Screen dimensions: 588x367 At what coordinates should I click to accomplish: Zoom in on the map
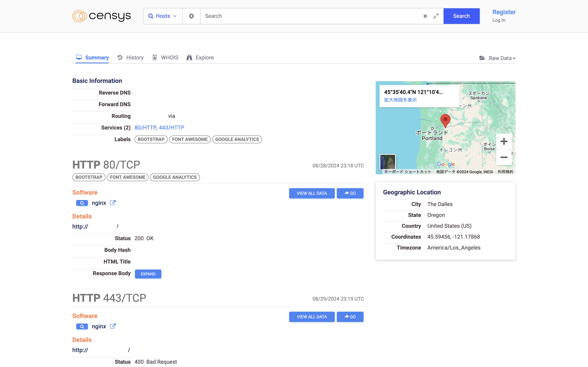click(504, 141)
